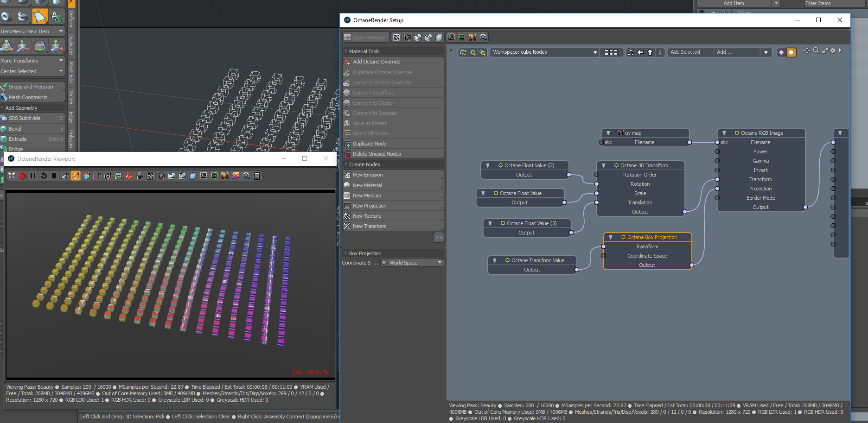Viewport: 868px width, 423px height.
Task: Open the New Medium menu
Action: click(x=393, y=196)
